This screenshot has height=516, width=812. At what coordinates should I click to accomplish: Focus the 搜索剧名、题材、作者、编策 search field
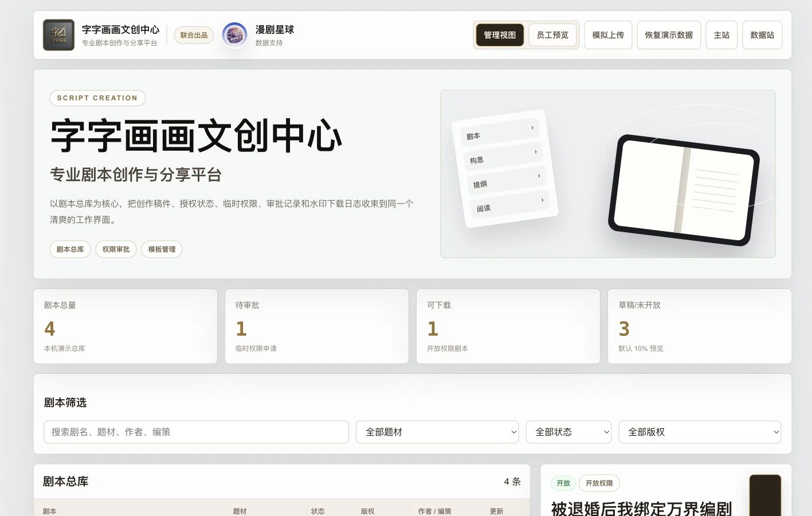click(x=197, y=432)
